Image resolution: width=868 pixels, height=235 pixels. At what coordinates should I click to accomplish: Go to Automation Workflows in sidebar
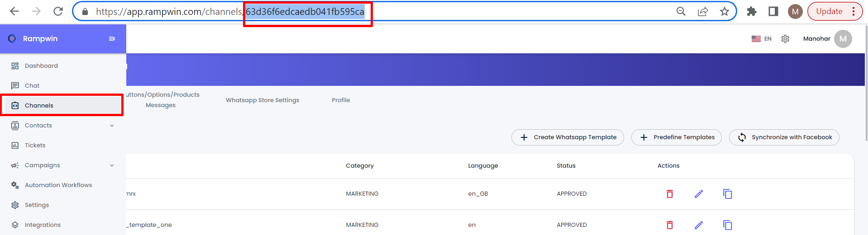pos(58,185)
